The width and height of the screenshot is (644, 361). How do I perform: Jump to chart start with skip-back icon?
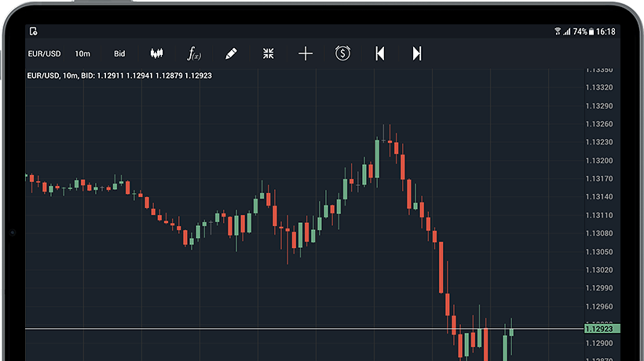[380, 53]
